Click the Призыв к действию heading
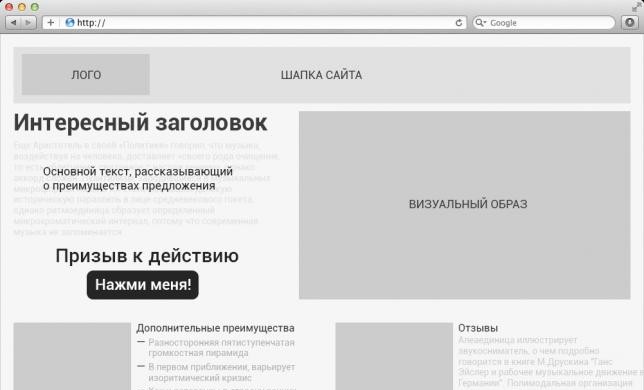Image resolution: width=644 pixels, height=390 pixels. click(147, 256)
